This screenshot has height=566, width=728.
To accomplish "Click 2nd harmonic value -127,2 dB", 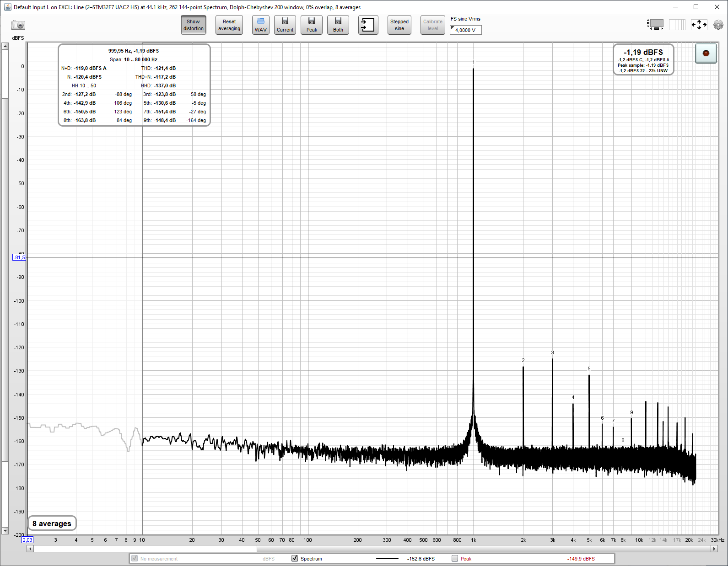I will pos(85,94).
